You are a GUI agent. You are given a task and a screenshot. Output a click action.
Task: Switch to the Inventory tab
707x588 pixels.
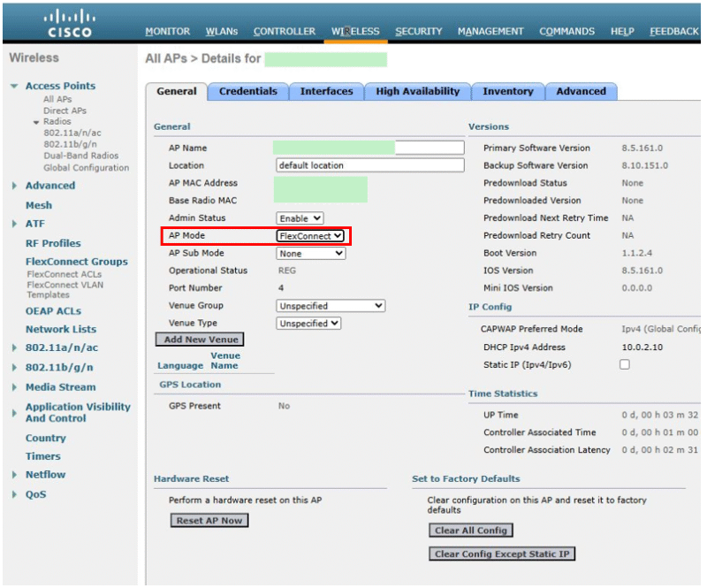pos(508,91)
